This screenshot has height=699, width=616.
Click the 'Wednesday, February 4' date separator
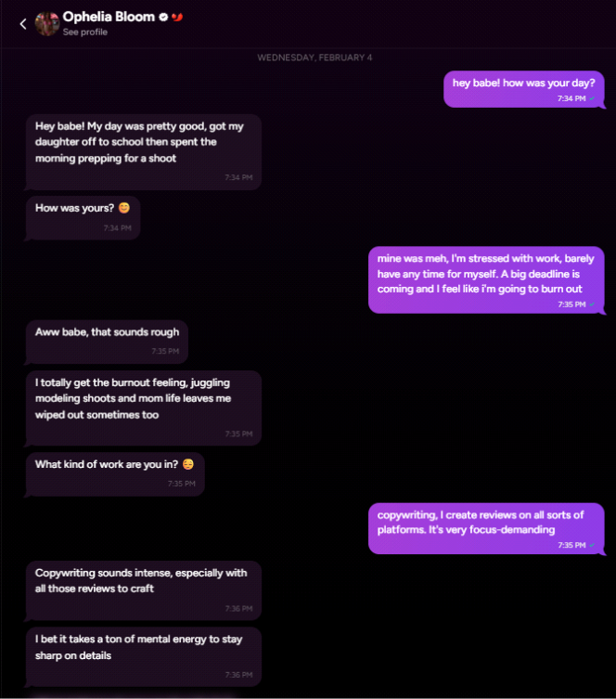pyautogui.click(x=314, y=58)
